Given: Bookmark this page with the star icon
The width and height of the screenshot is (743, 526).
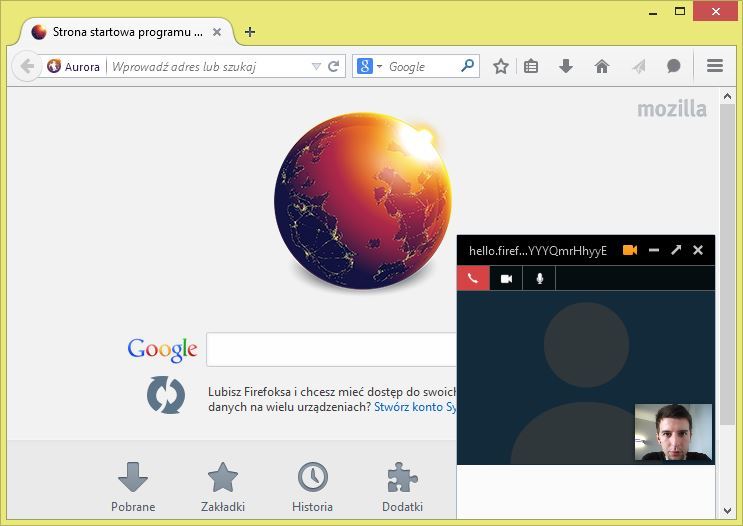Looking at the screenshot, I should coord(500,66).
